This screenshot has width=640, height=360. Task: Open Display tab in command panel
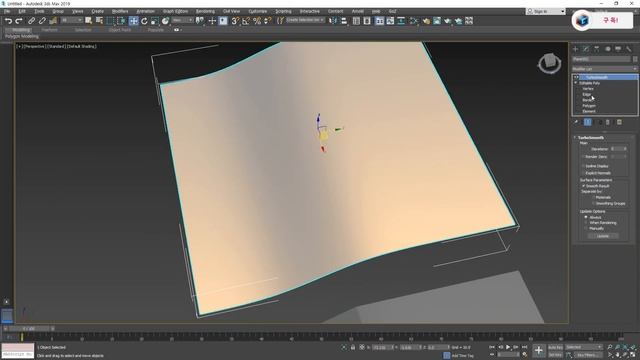(x=618, y=49)
